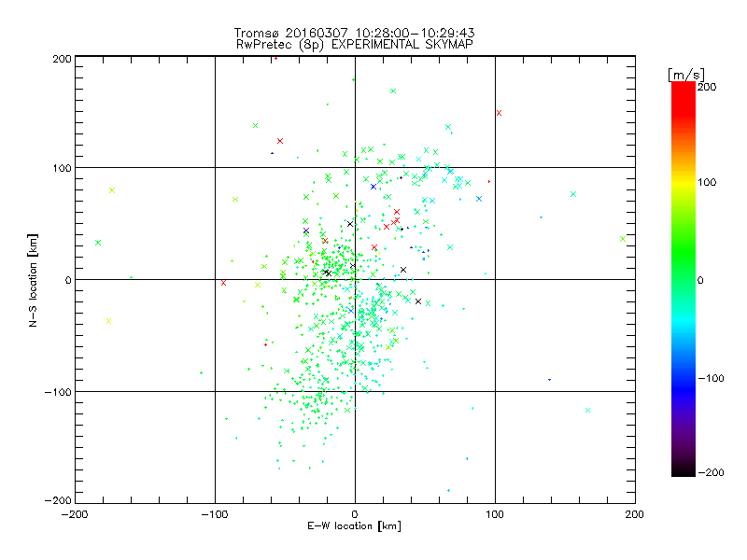Click the vertical velocity color bar
This screenshot has height=560, width=747.
click(x=684, y=278)
